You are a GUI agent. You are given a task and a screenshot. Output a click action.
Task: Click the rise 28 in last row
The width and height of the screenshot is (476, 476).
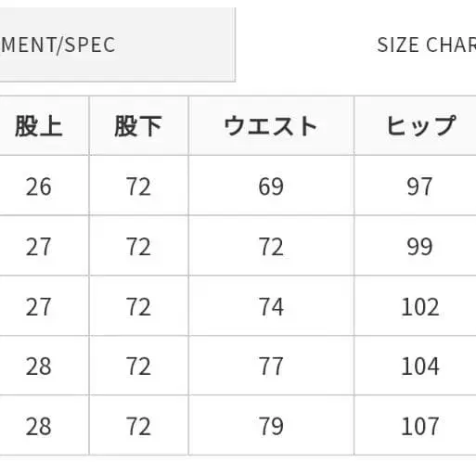45,426
